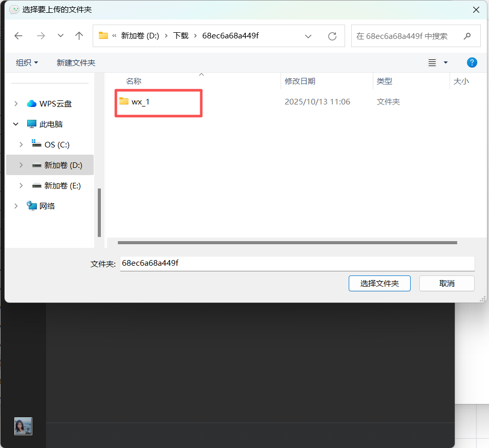
Task: Click 取消 button
Action: point(447,283)
